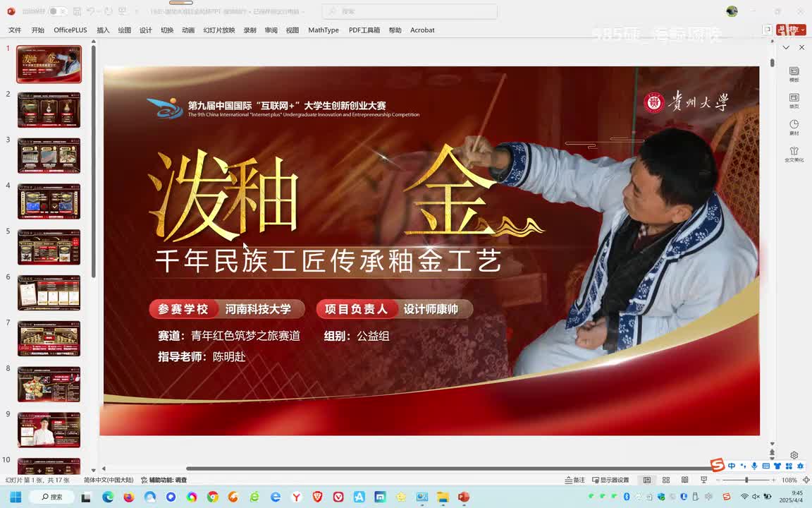Select slide 2 thumbnail
Viewport: 812px width, 508px height.
(x=49, y=110)
